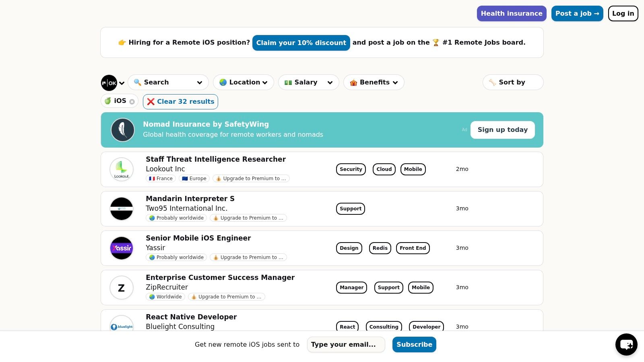Click the Mobile tag on ZipRecruiter job
This screenshot has width=644, height=362.
pyautogui.click(x=421, y=288)
